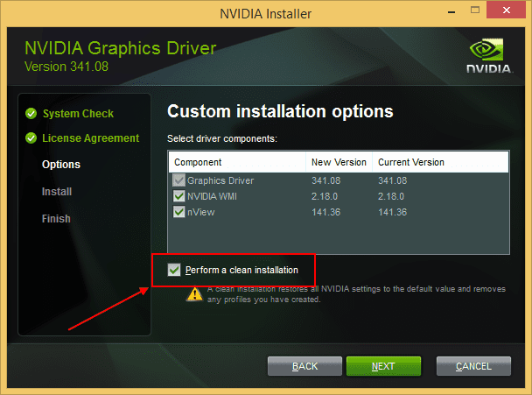Uncheck the NVIDIA WMI component checkbox
532x395 pixels.
178,196
